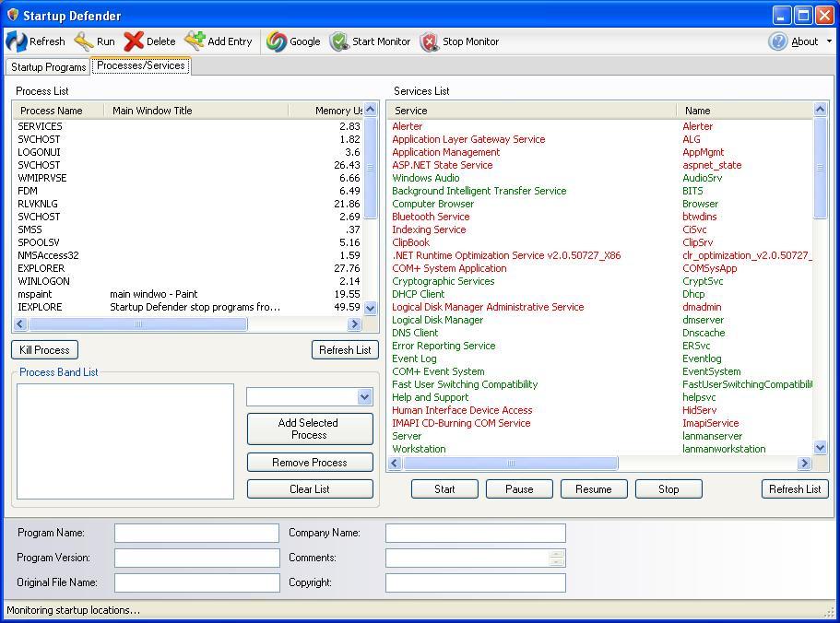Switch to the Startup Programs tab
The width and height of the screenshot is (840, 623).
(48, 67)
